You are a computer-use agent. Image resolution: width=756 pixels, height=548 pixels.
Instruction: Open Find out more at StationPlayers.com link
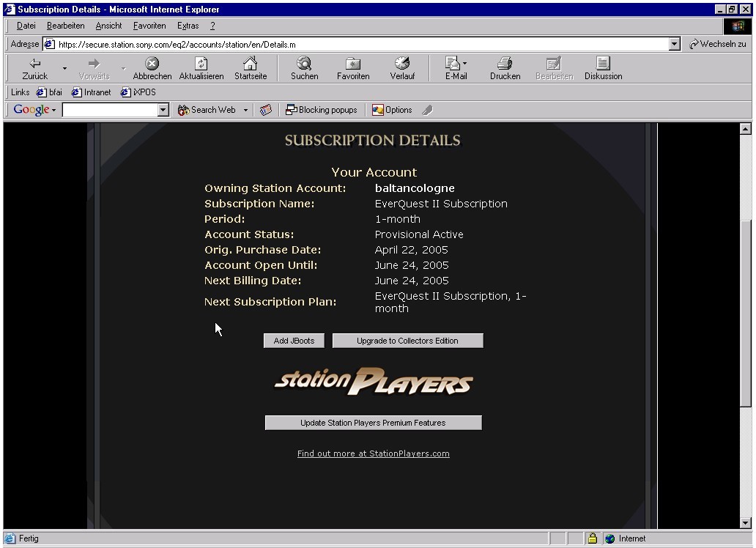point(373,453)
